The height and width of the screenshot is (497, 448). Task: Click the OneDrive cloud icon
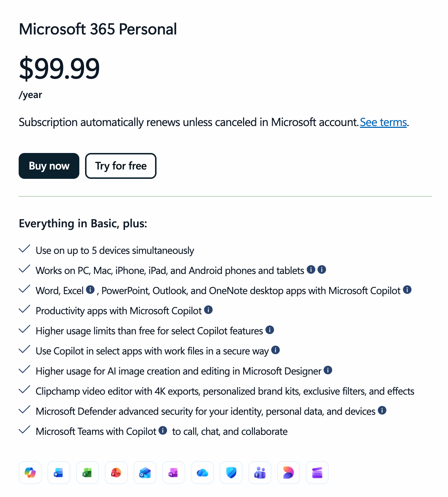click(202, 473)
